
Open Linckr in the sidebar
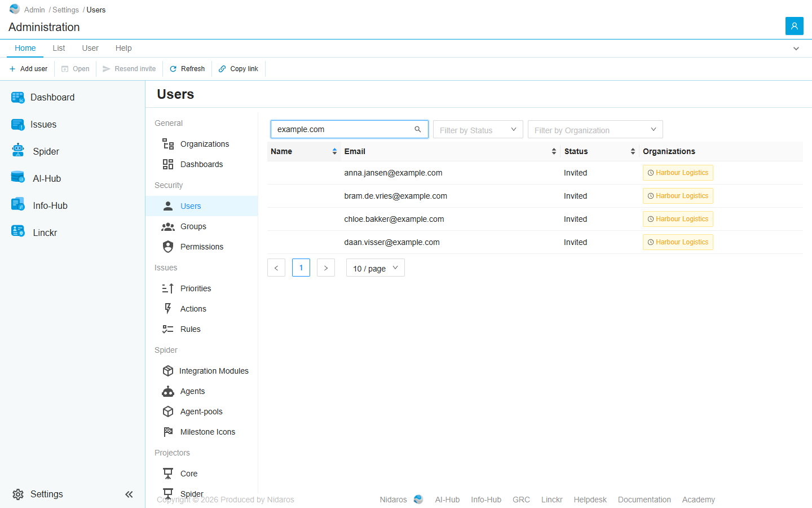coord(45,233)
